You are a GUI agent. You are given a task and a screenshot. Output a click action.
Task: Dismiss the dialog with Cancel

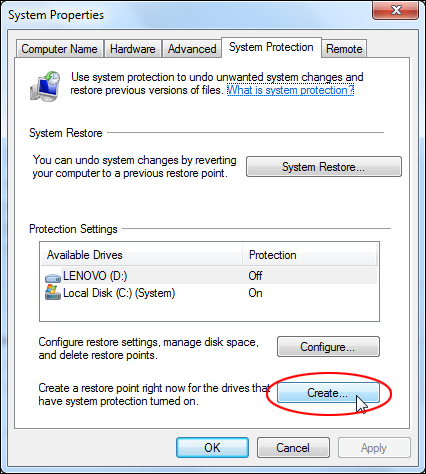click(x=293, y=448)
